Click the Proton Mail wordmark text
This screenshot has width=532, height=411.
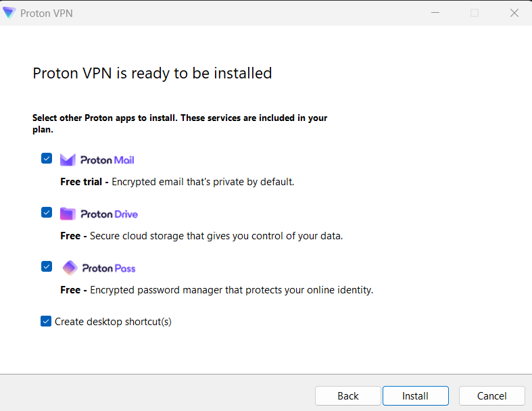point(107,160)
